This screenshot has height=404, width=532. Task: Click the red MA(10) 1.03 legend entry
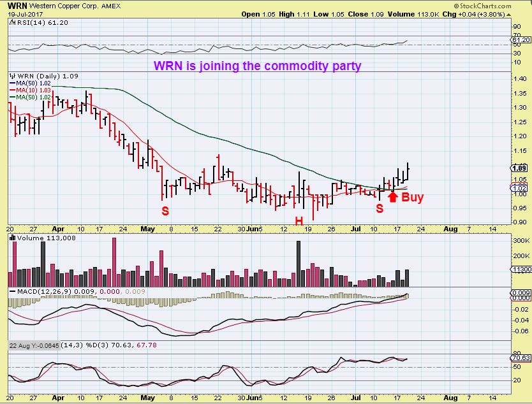pos(30,90)
